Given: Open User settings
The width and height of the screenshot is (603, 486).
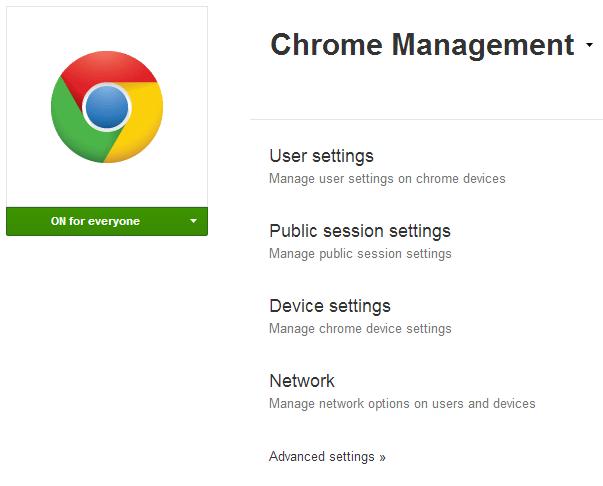Looking at the screenshot, I should click(x=321, y=156).
